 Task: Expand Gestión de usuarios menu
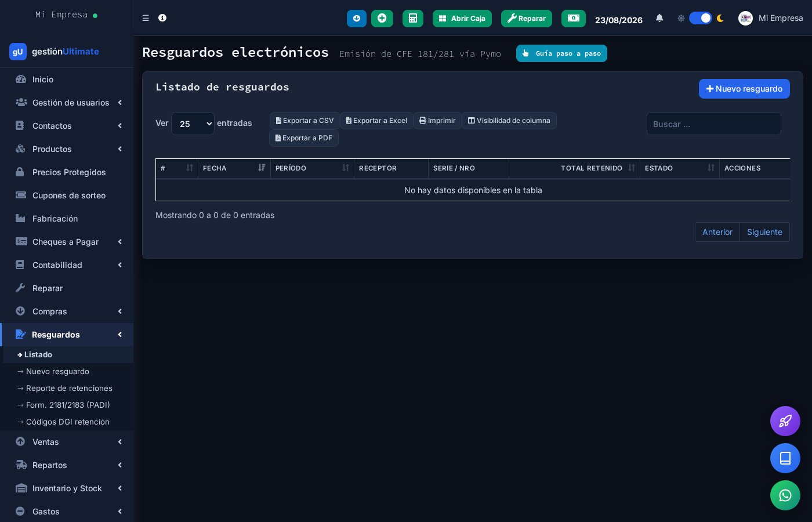67,103
